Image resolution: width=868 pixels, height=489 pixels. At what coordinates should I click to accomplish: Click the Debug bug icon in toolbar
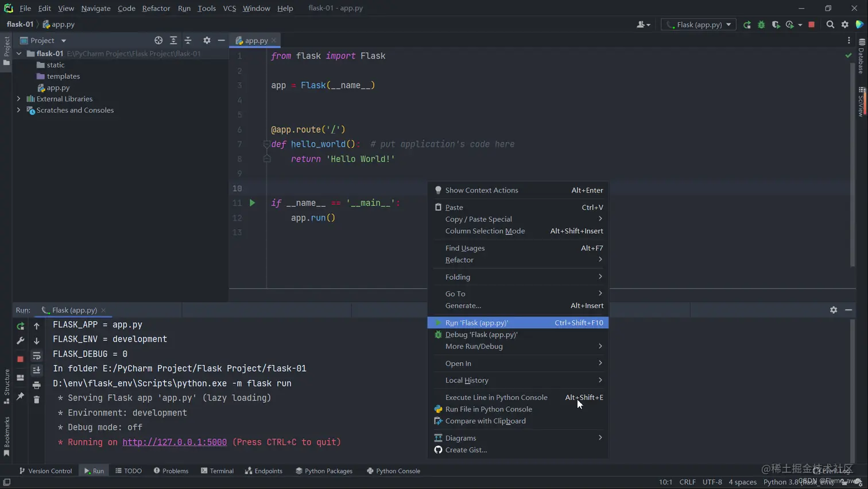click(761, 25)
